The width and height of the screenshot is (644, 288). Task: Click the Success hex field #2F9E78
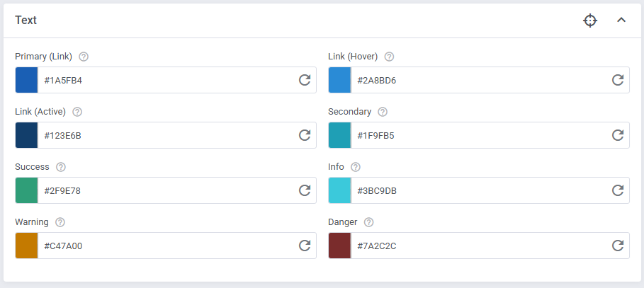click(163, 190)
